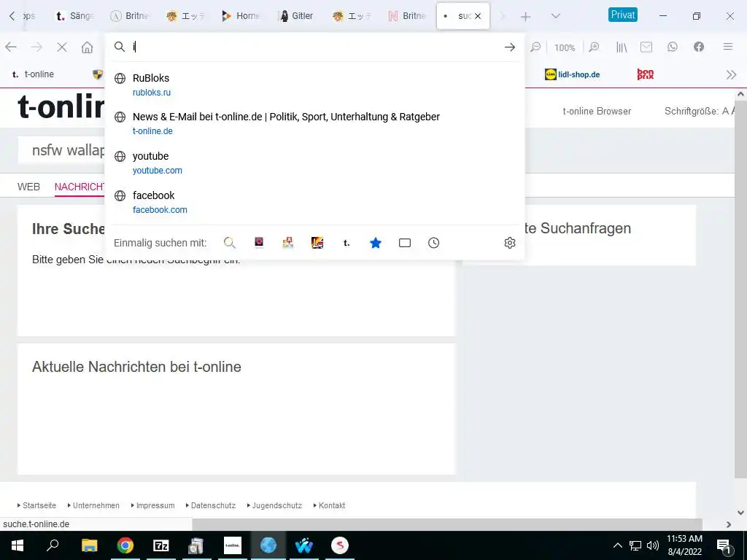The height and width of the screenshot is (560, 747).
Task: Search once with the pink square engine icon
Action: (259, 243)
